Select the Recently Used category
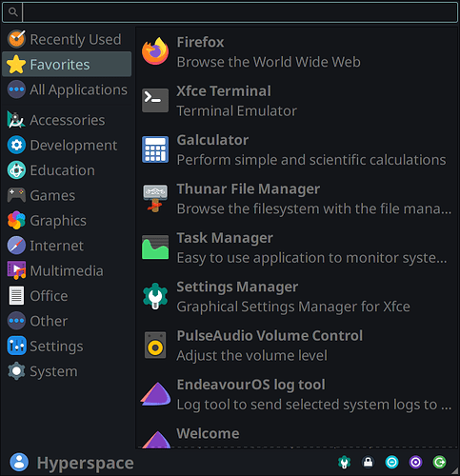This screenshot has height=476, width=460. (67, 39)
